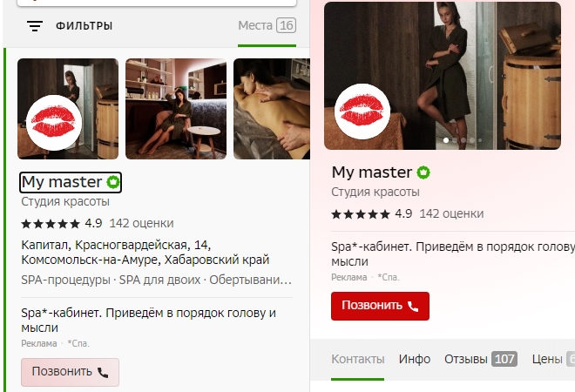Click the rating stars in the list card
This screenshot has width=575, height=392.
click(51, 223)
